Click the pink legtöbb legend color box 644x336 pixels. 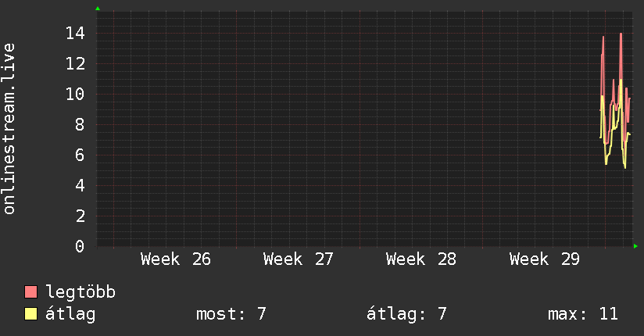pos(30,291)
